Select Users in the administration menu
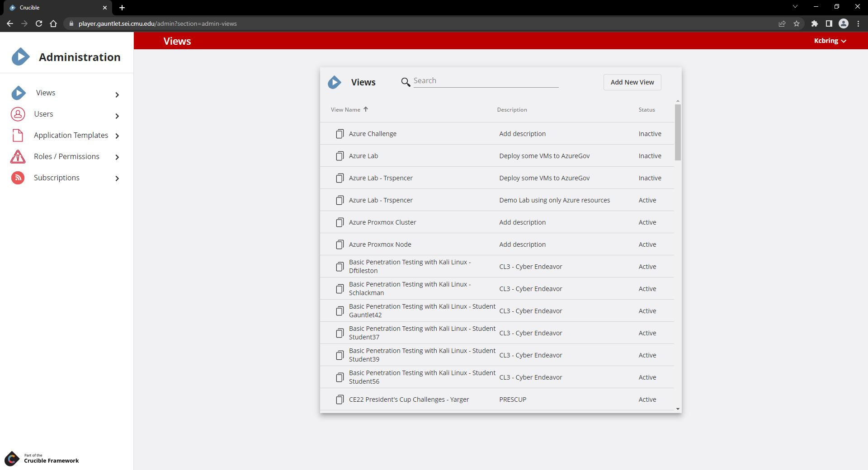Viewport: 868px width, 470px height. point(43,114)
